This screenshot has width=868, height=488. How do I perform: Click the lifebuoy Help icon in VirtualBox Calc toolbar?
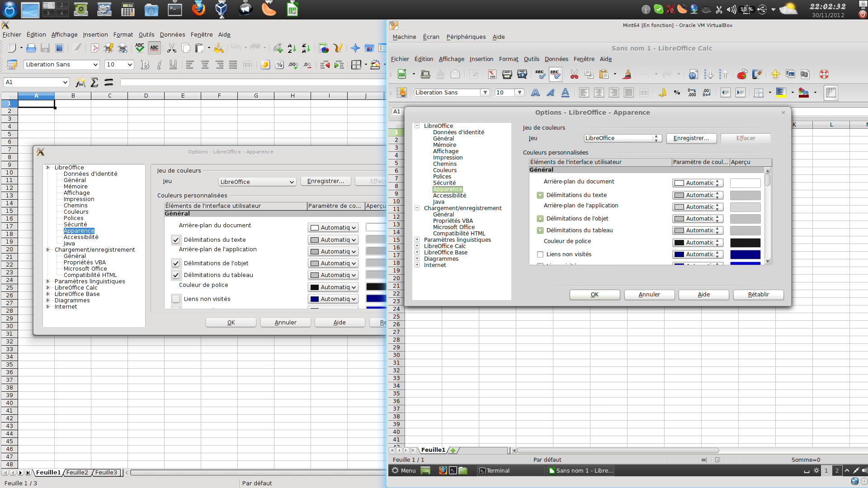[824, 74]
